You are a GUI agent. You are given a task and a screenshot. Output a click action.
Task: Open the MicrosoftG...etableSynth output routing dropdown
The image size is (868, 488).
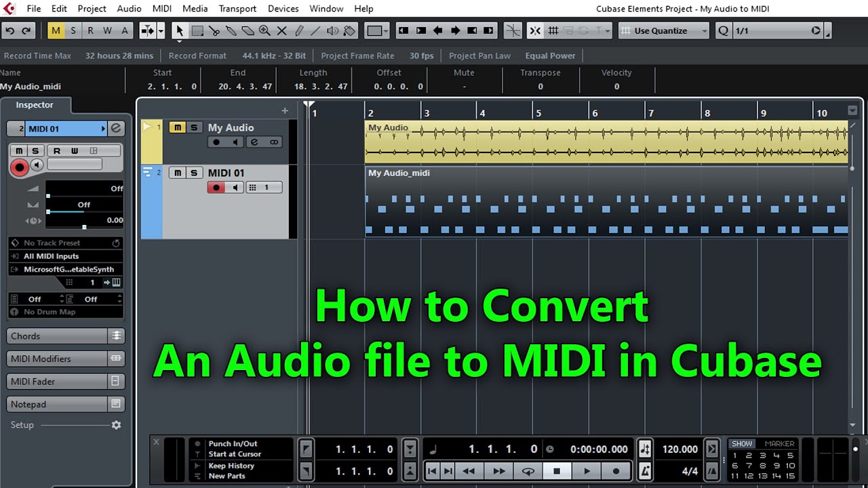tap(66, 269)
